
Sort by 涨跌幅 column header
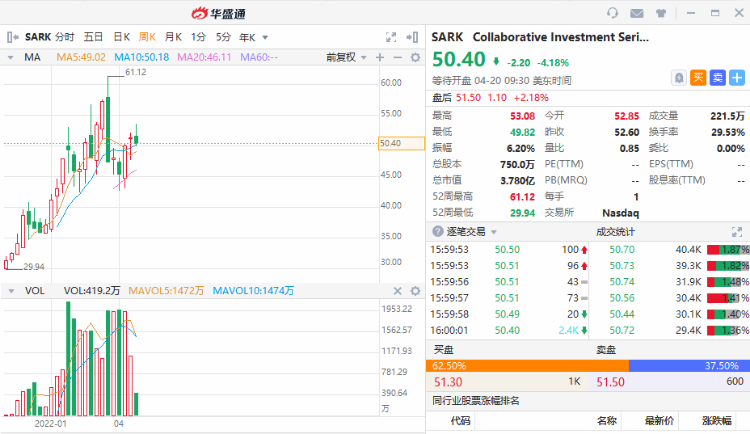click(x=717, y=421)
